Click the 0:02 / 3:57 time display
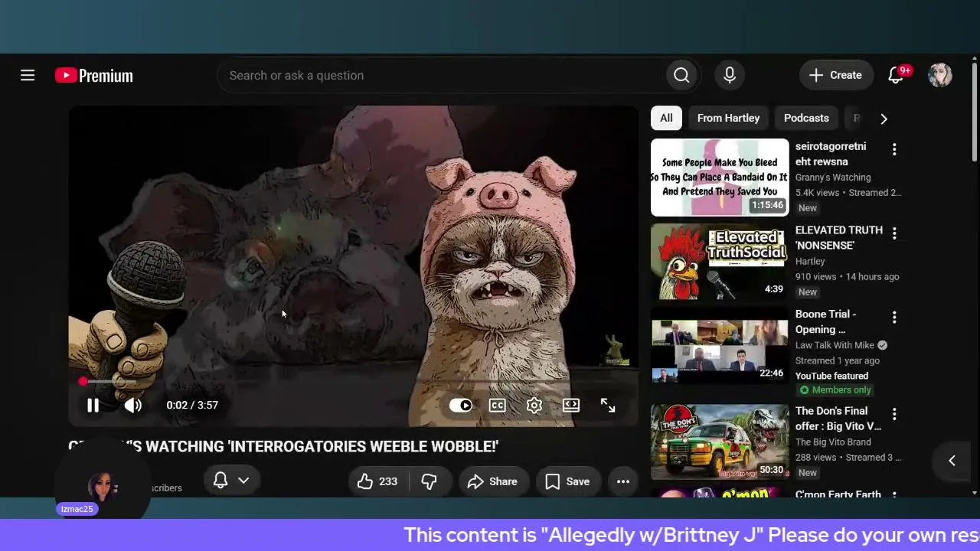Image resolution: width=980 pixels, height=551 pixels. pos(192,405)
